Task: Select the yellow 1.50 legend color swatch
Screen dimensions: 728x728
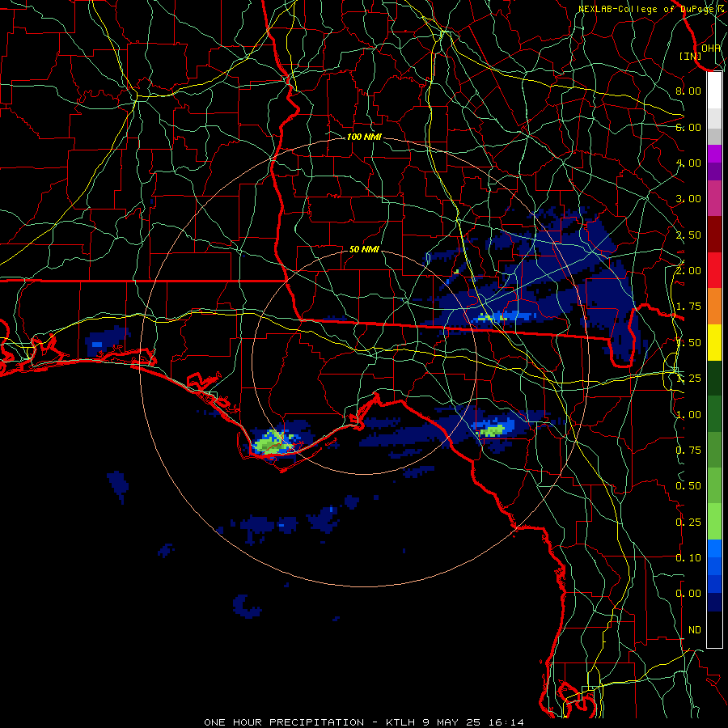Action: tap(714, 343)
